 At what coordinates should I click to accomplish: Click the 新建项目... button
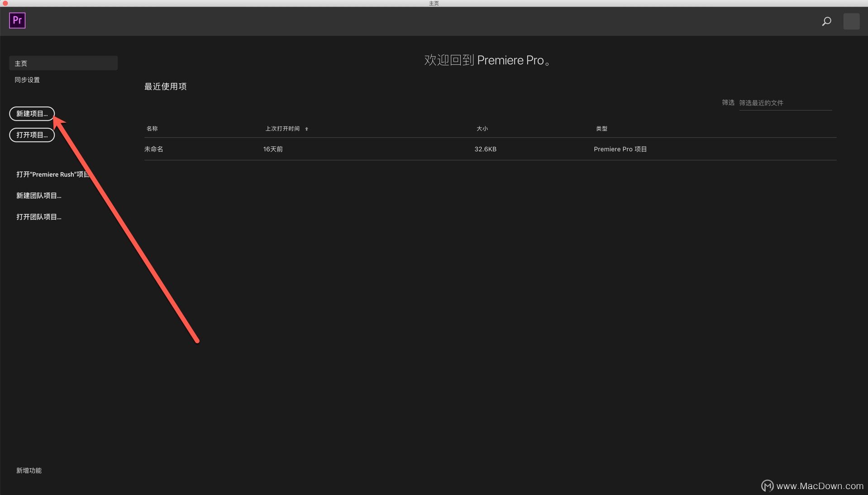(32, 114)
